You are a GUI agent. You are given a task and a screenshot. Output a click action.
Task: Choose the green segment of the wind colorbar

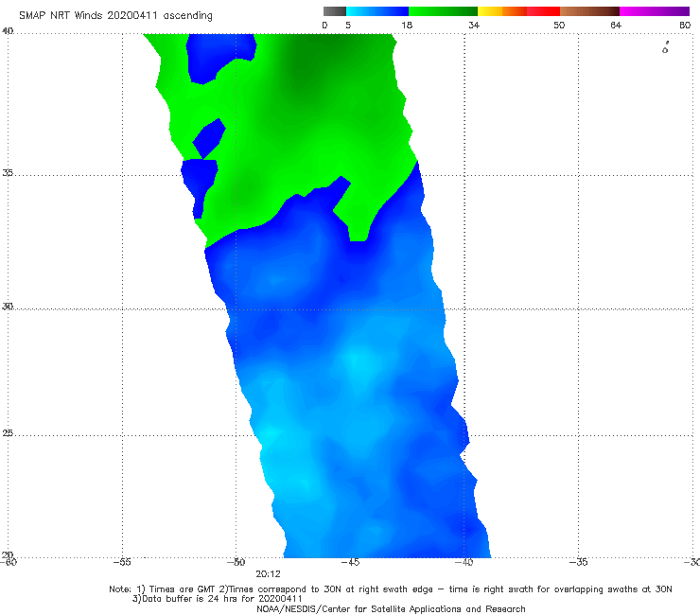[443, 11]
